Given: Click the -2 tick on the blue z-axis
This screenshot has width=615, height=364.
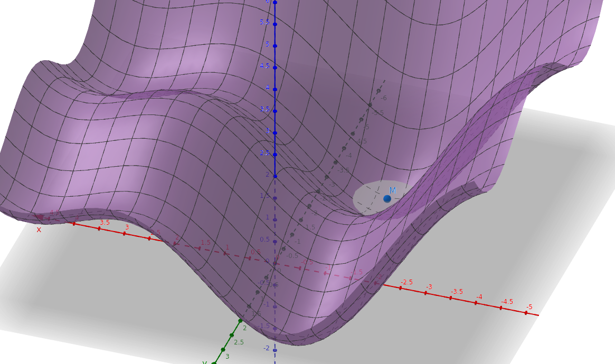Looking at the screenshot, I should (x=275, y=349).
